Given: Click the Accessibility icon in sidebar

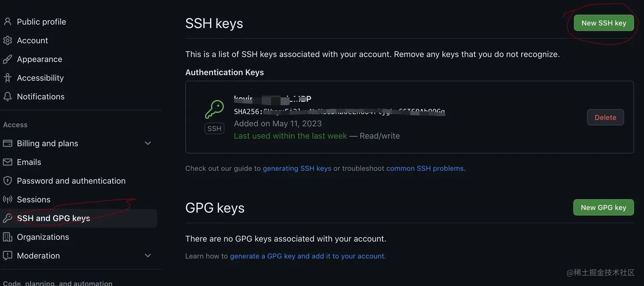Looking at the screenshot, I should [7, 78].
